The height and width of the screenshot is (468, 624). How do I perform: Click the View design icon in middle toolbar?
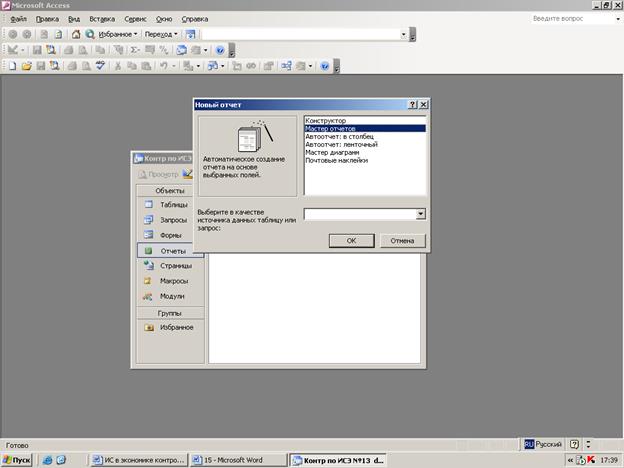coord(12,50)
